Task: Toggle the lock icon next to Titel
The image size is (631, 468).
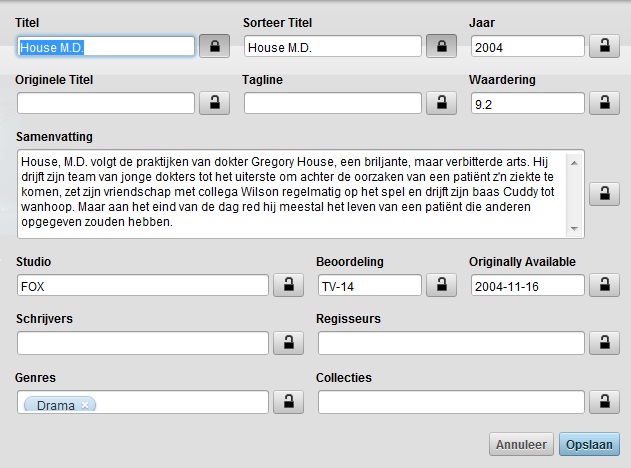Action: pyautogui.click(x=214, y=46)
